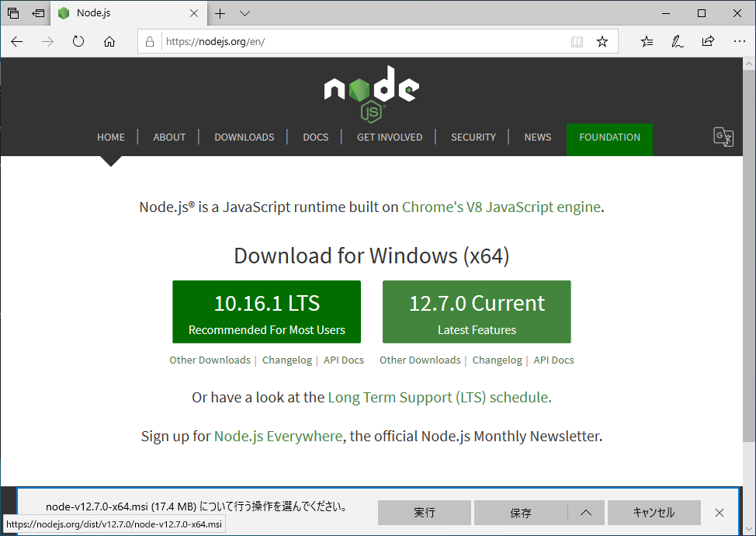
Task: Open Chrome's V8 JavaScript engine link
Action: 501,207
